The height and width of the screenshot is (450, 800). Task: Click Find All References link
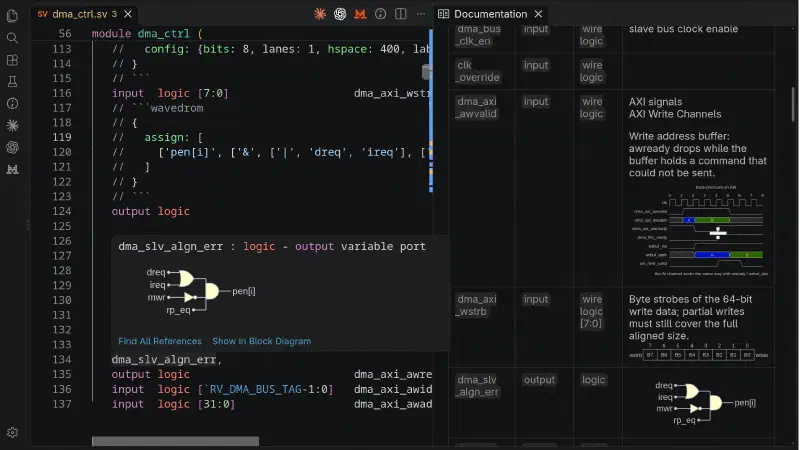click(160, 341)
